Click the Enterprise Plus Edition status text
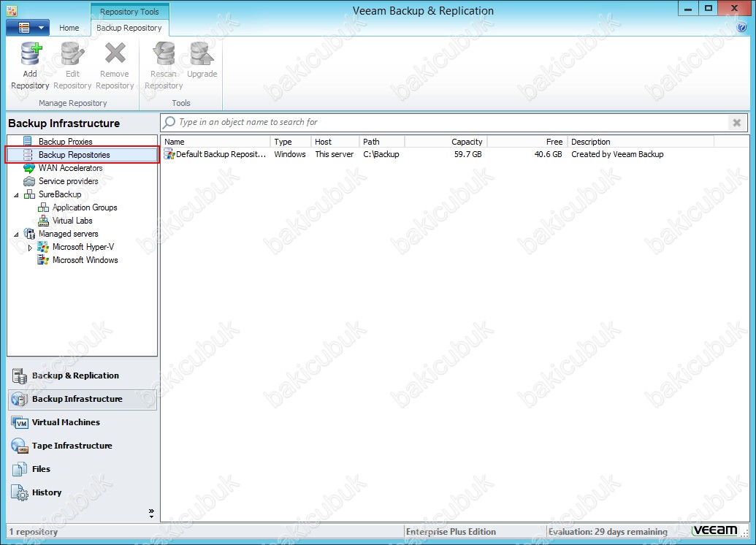756x545 pixels. coord(451,532)
